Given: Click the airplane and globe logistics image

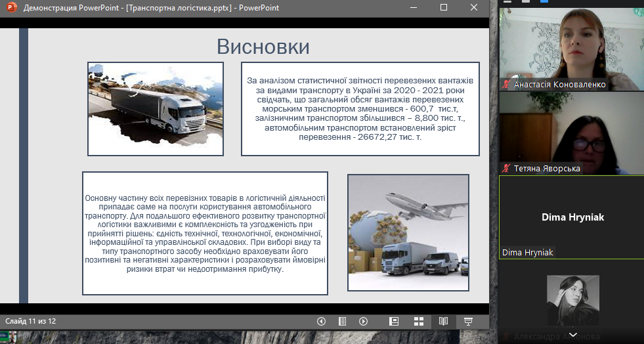Looking at the screenshot, I should 408,233.
